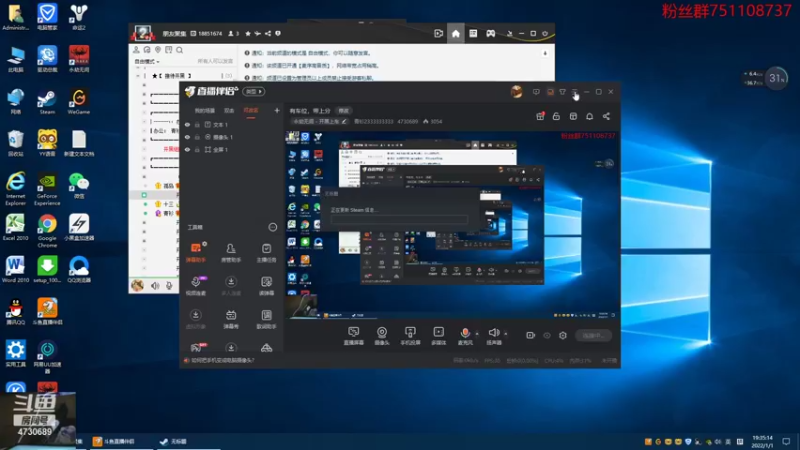
Task: Select the 文本 1 source row
Action: pyautogui.click(x=232, y=124)
